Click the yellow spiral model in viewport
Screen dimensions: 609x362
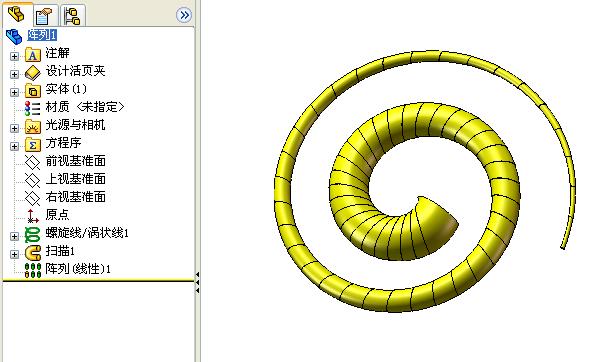(x=425, y=180)
